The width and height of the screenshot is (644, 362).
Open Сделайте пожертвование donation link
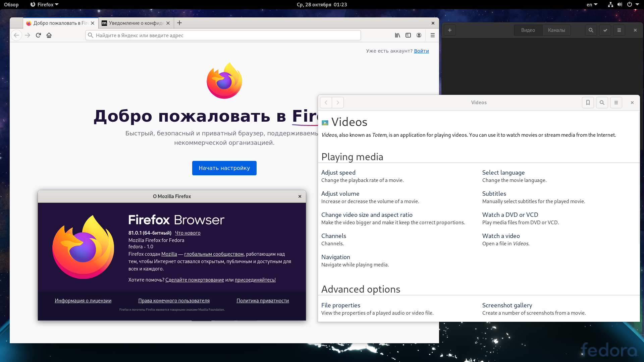[x=195, y=280]
